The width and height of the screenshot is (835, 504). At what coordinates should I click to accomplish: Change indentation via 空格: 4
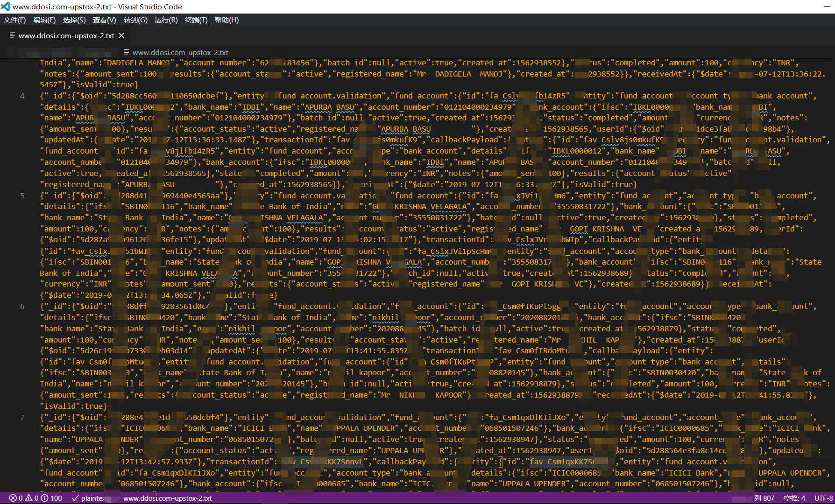pos(794,498)
